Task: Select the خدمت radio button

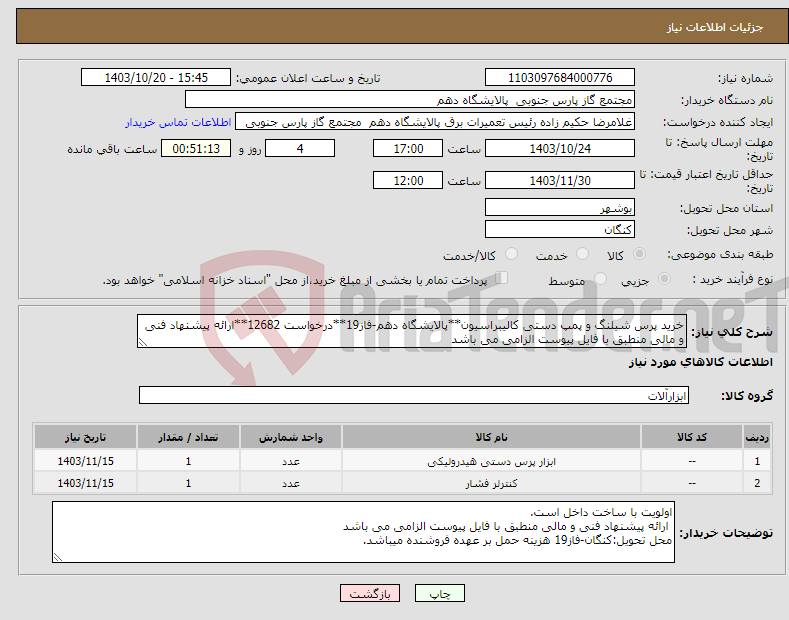Action: coord(582,254)
